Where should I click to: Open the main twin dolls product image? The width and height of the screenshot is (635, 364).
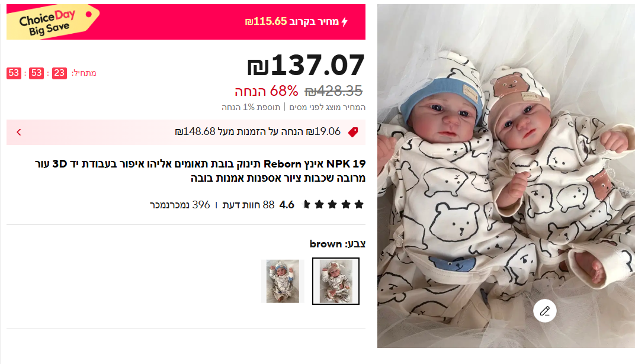pyautogui.click(x=506, y=176)
